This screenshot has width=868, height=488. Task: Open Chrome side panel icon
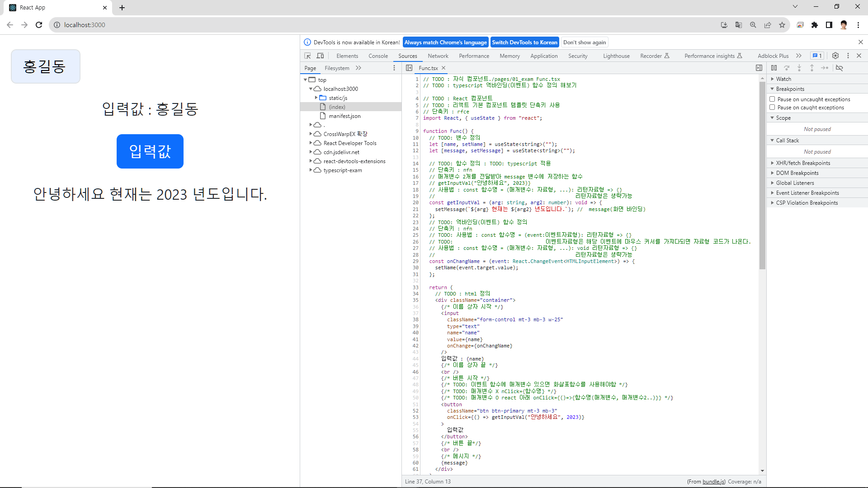[829, 25]
